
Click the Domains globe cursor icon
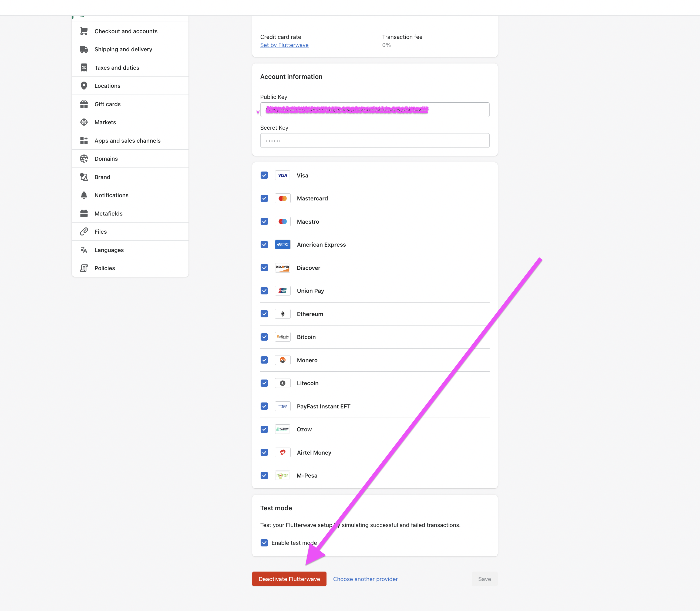84,159
